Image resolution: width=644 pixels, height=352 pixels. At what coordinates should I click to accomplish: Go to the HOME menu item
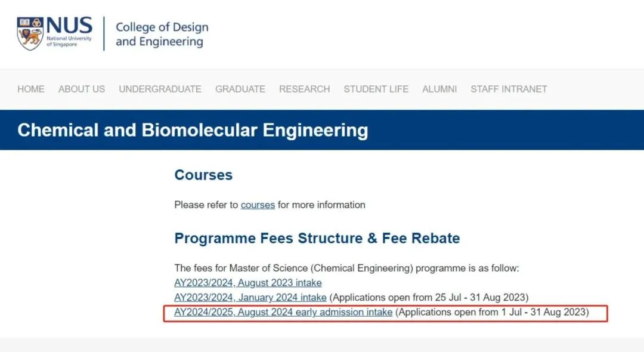pos(31,89)
